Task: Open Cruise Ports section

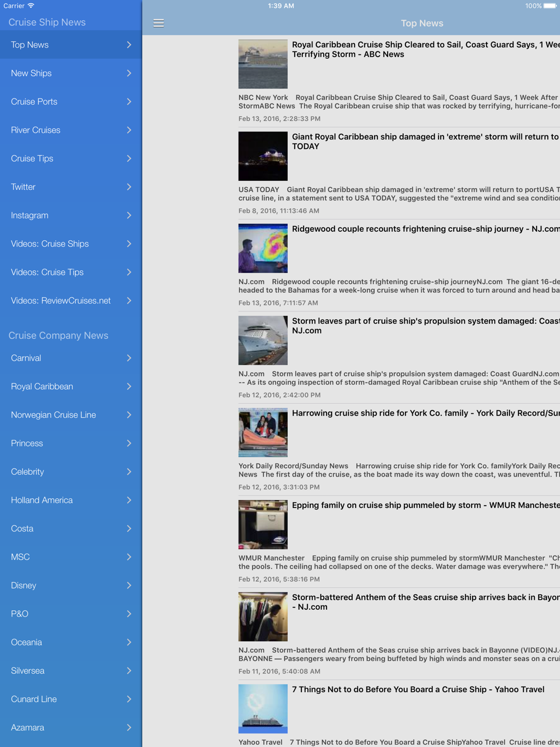Action: pyautogui.click(x=71, y=102)
